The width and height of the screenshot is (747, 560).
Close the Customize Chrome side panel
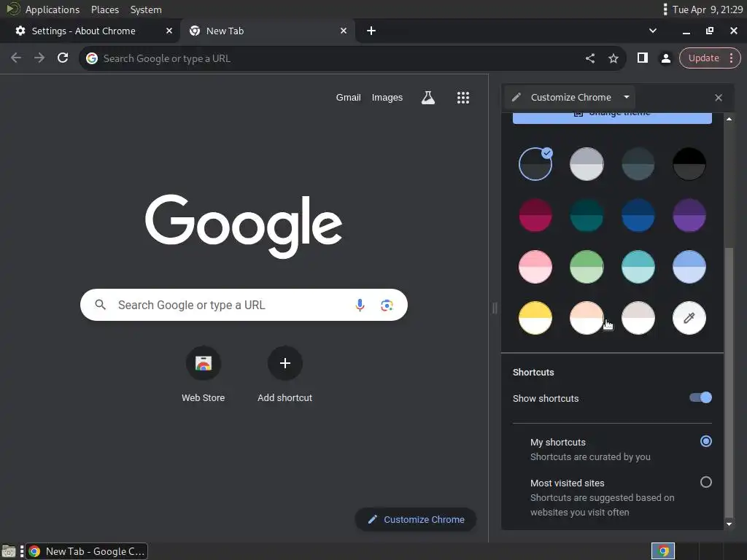(719, 98)
